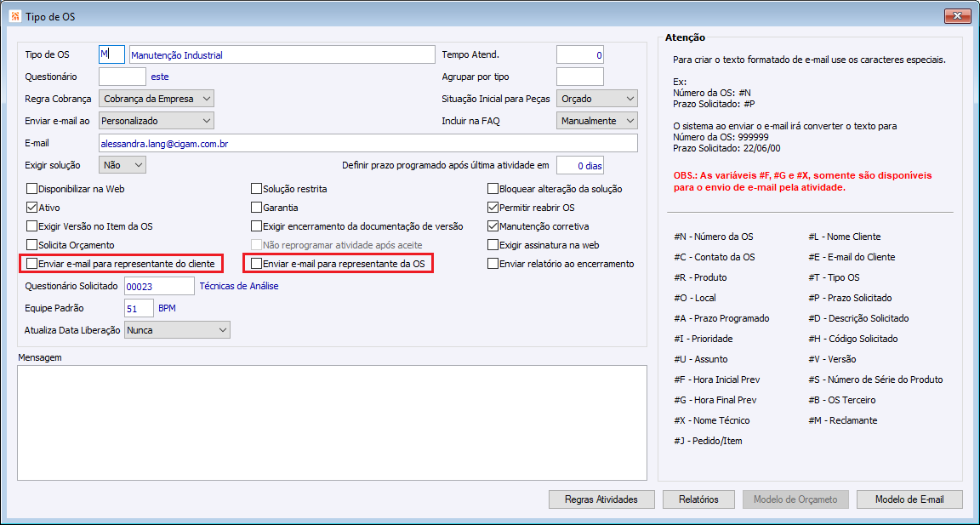Open Situação Inicial para Peças dropdown
Viewport: 980px width, 525px height.
[x=597, y=98]
